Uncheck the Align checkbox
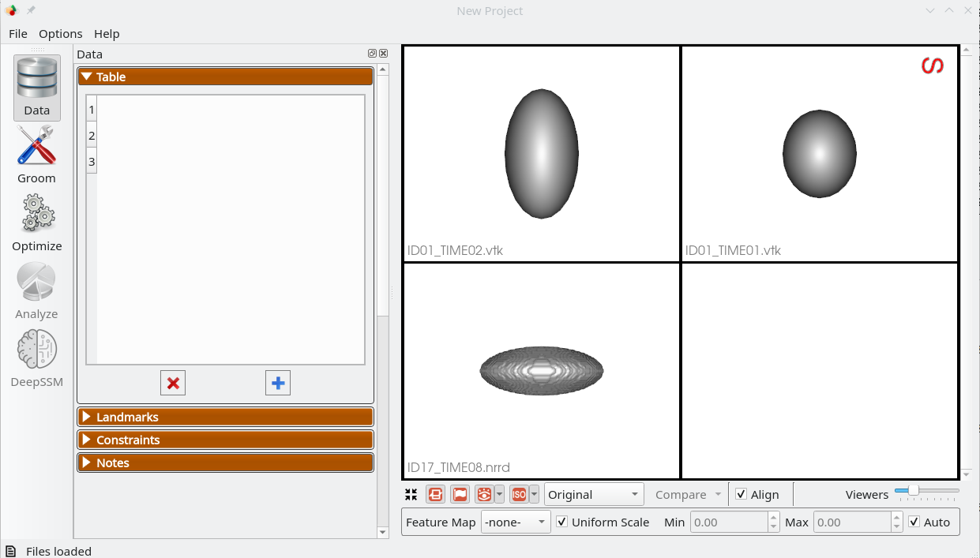The image size is (980, 558). (x=741, y=494)
